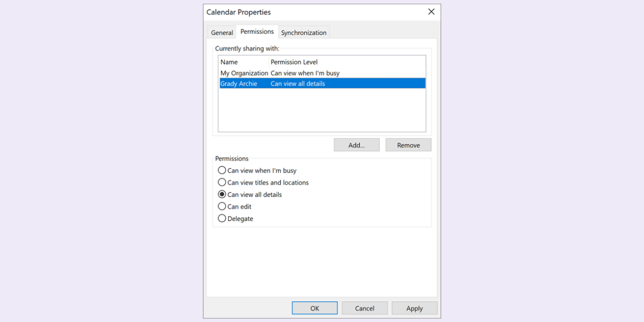
Task: Click the Name column header
Action: tap(228, 62)
